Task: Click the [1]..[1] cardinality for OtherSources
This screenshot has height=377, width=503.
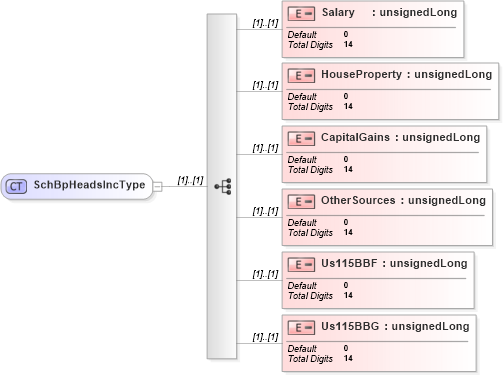Action: [265, 211]
